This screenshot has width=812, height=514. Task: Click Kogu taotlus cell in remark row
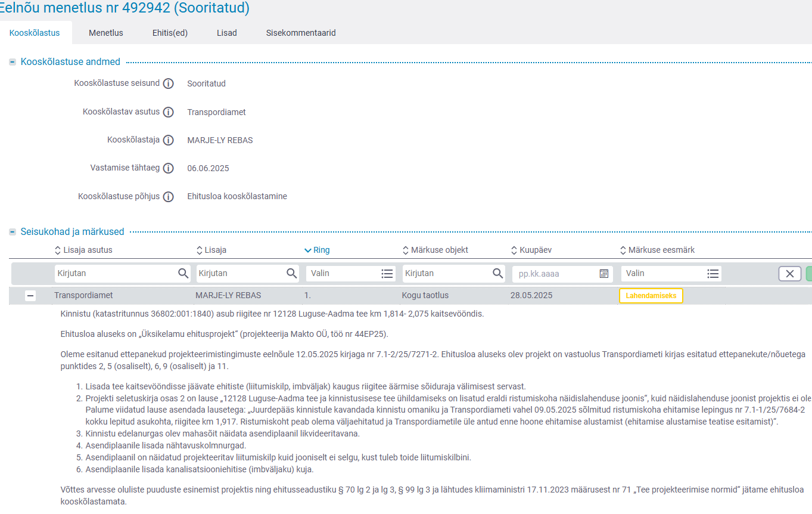tap(425, 295)
